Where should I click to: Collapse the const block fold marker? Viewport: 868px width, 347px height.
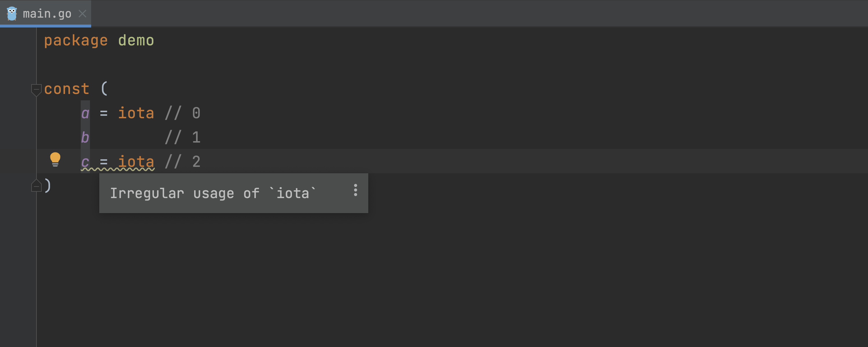[36, 90]
